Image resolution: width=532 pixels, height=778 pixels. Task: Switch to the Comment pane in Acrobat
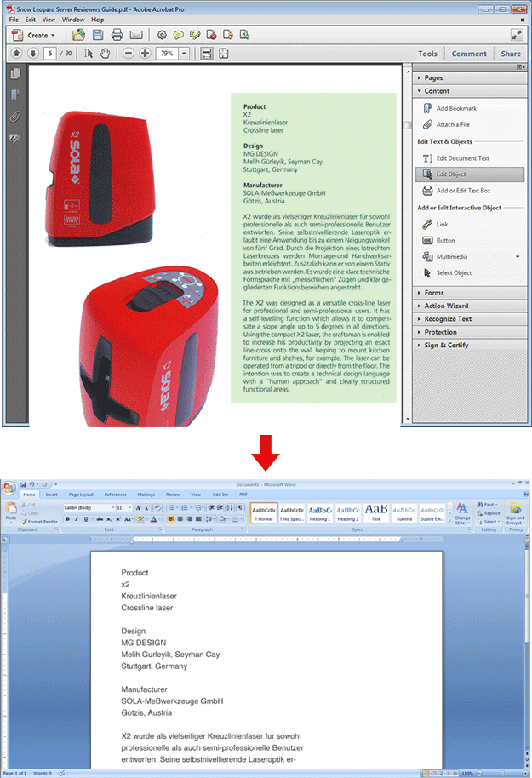469,54
